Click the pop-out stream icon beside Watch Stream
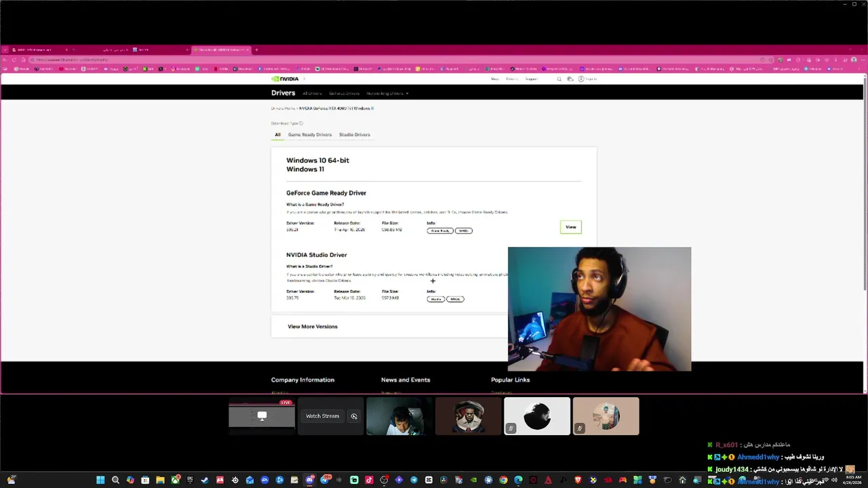Image resolution: width=868 pixels, height=488 pixels. (x=354, y=416)
